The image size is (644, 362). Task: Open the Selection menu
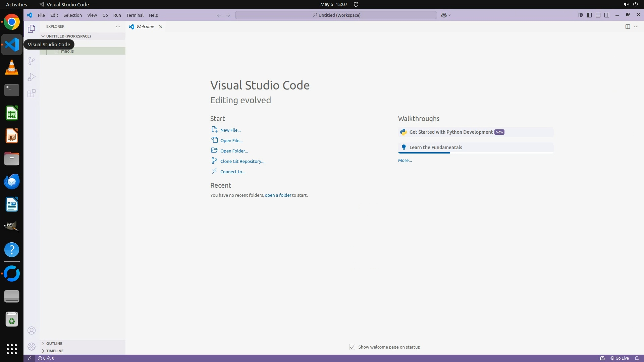pyautogui.click(x=72, y=15)
